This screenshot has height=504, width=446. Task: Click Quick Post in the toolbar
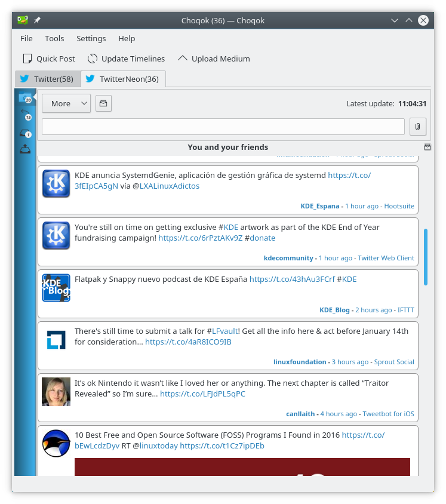(x=49, y=59)
